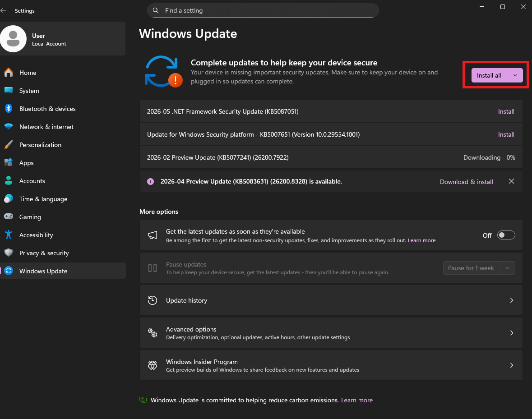Open the Update history row label
Viewport: 532px width, 419px height.
click(x=187, y=300)
